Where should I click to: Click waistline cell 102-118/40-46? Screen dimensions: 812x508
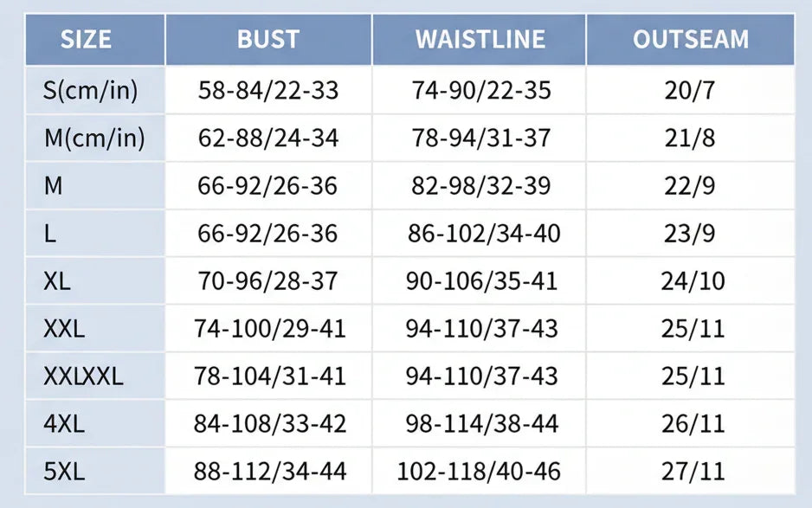click(x=479, y=472)
